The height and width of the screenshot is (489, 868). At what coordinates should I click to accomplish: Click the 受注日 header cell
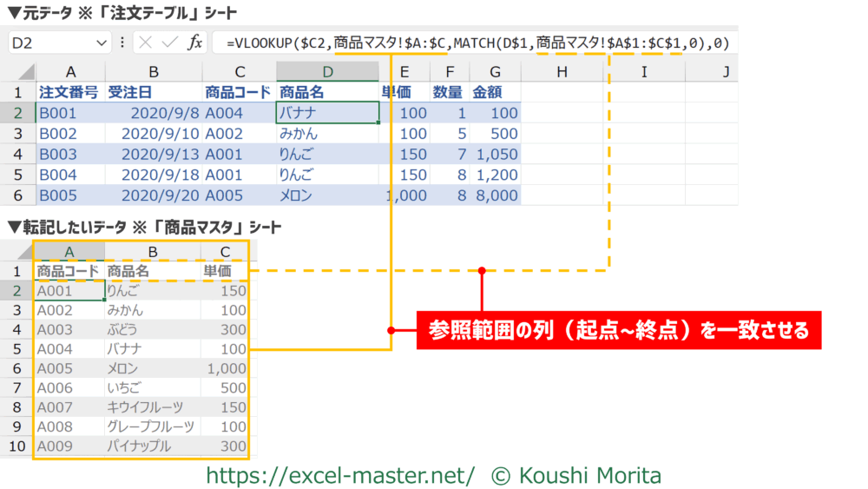pos(153,92)
